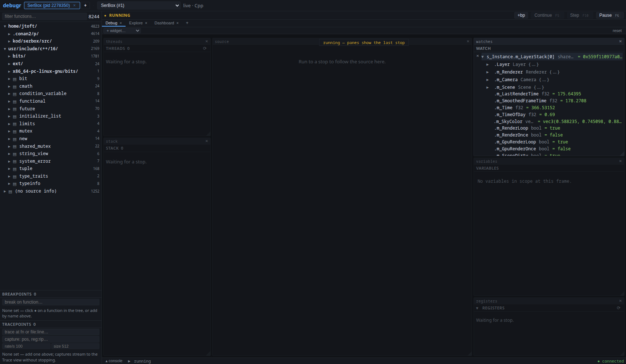Close the Dashboard tab

point(178,23)
